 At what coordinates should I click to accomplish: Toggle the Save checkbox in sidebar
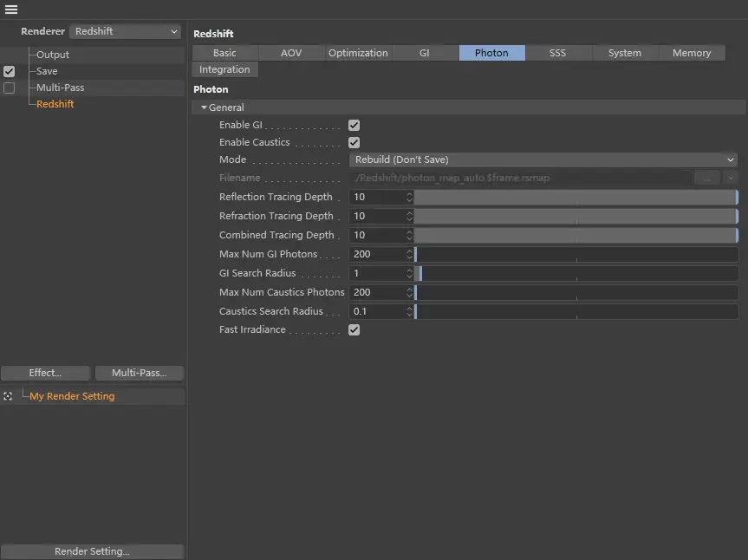10,71
